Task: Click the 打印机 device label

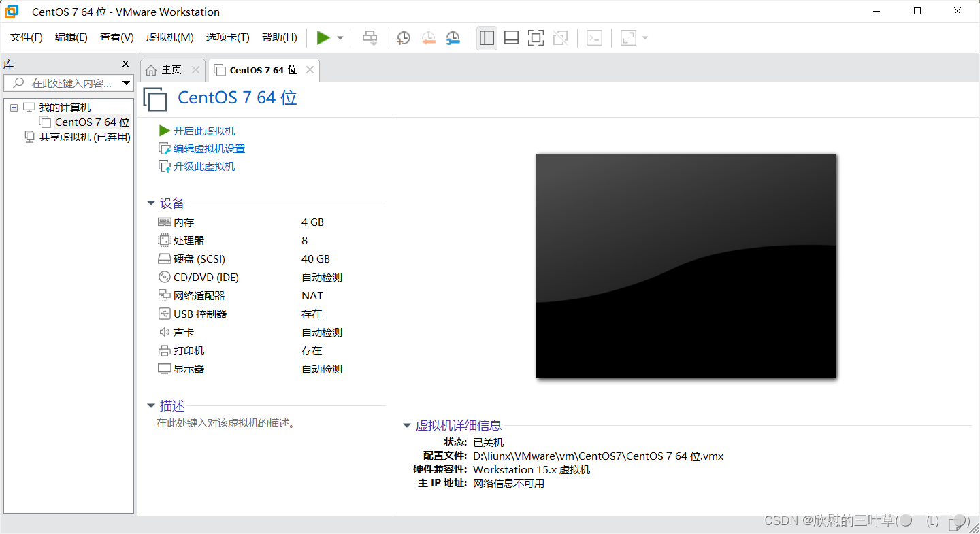Action: click(189, 350)
